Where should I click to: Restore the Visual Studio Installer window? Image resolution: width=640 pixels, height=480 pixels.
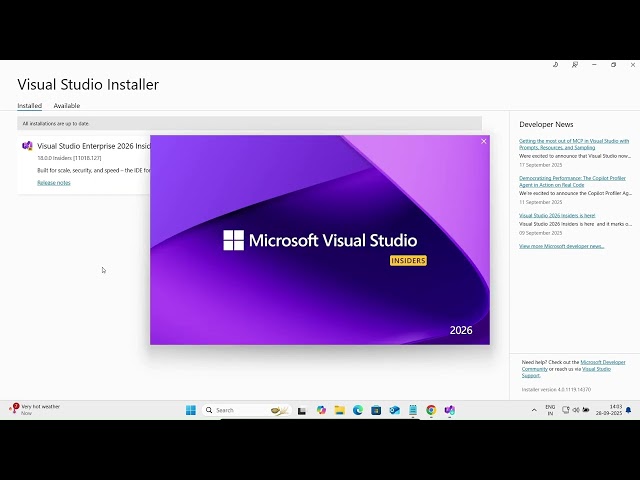tap(613, 64)
